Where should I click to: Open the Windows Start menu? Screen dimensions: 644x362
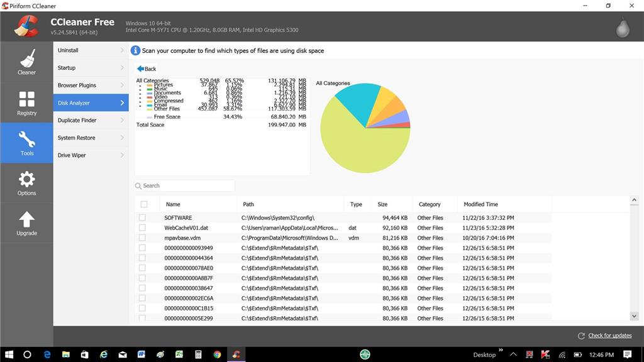[9, 354]
